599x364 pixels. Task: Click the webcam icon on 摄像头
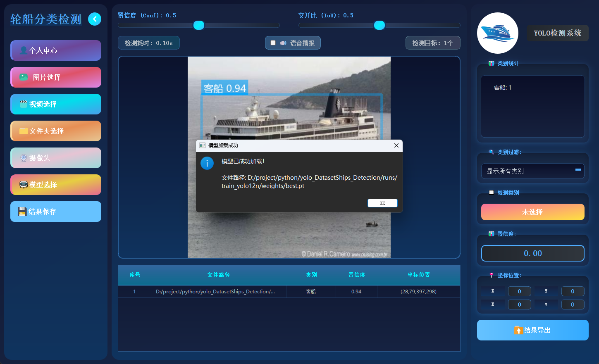coord(24,158)
